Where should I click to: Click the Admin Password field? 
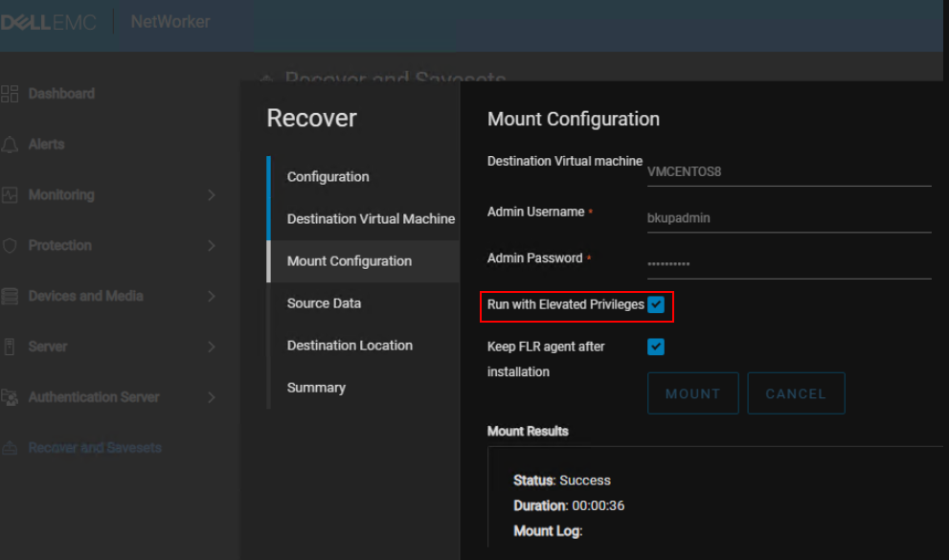pyautogui.click(x=790, y=261)
